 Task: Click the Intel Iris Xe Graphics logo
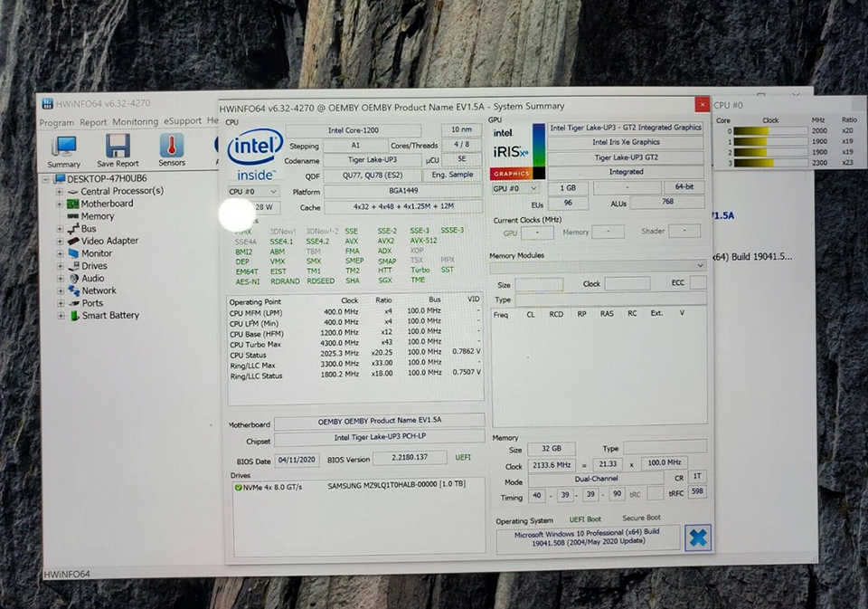click(x=517, y=152)
